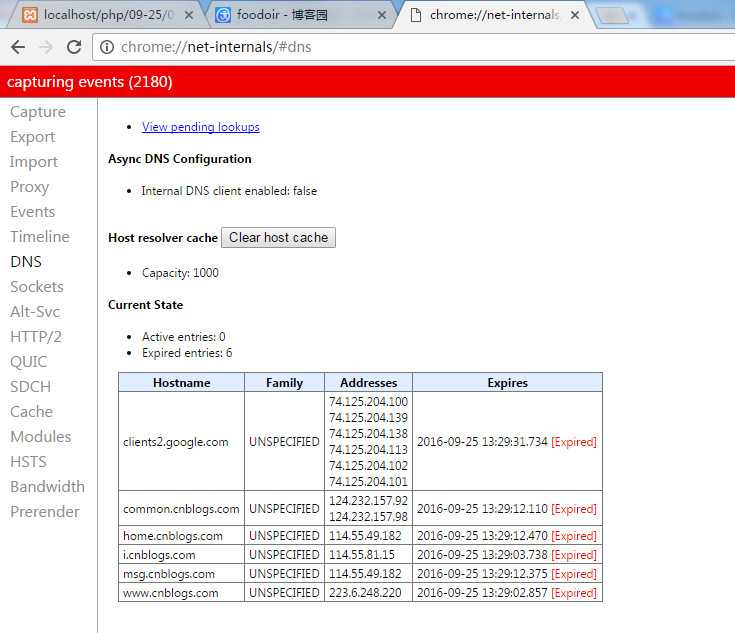Open the Timeline section in sidebar
The image size is (735, 633).
[40, 236]
